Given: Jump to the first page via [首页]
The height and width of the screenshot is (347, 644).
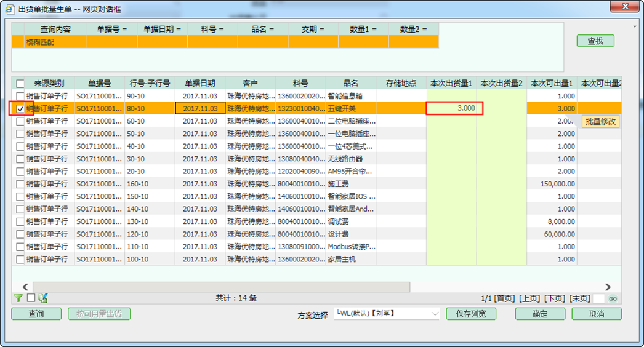Looking at the screenshot, I should tap(505, 298).
